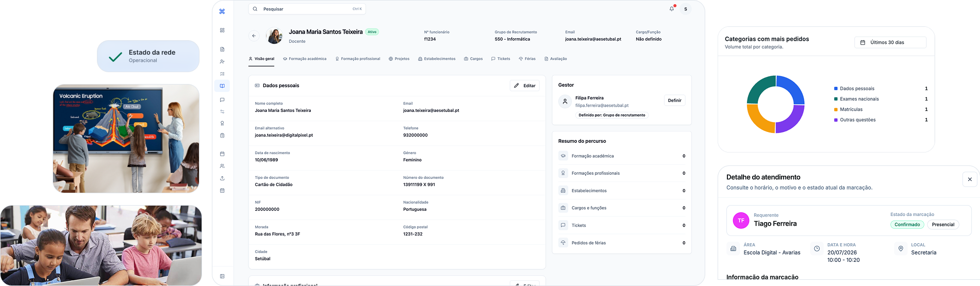The image size is (980, 286).
Task: Switch to Visão geral tab
Action: (x=261, y=59)
